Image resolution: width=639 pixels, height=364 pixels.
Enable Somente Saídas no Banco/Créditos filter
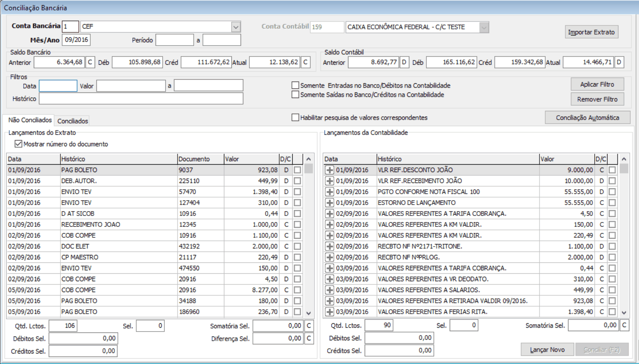click(x=295, y=94)
